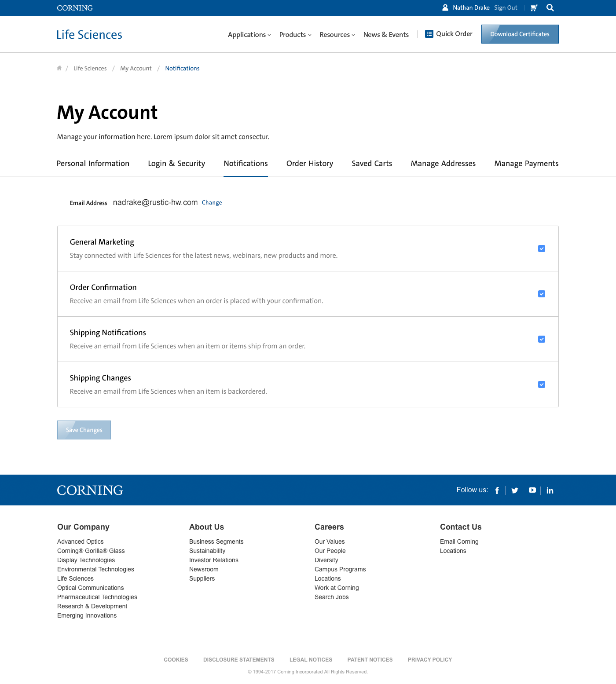616x684 pixels.
Task: Open Patent Notices footer link
Action: tap(370, 660)
